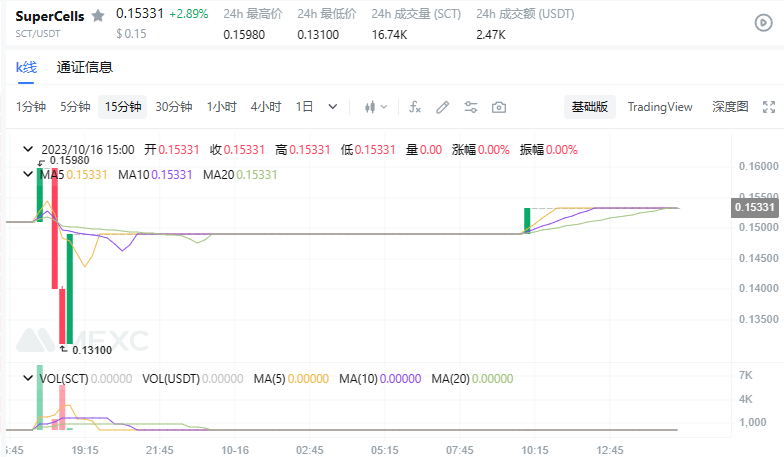Open chart settings sliders icon
Viewport: 784px width, 457px height.
pyautogui.click(x=470, y=107)
